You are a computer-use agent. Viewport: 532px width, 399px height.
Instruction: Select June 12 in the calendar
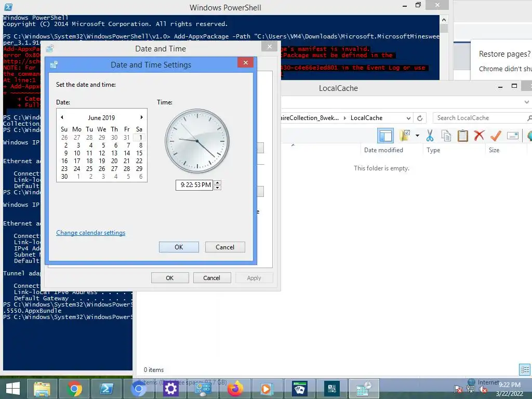coord(102,153)
